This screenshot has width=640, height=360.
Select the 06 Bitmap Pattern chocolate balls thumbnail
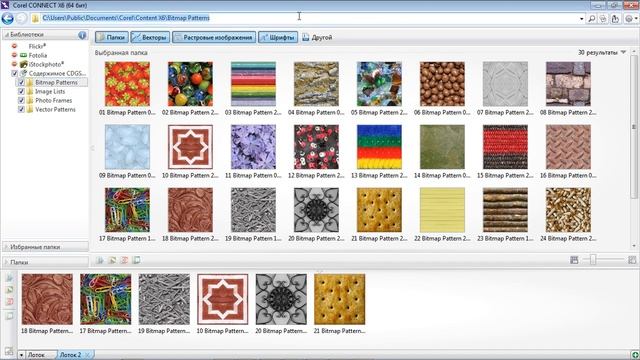(442, 84)
